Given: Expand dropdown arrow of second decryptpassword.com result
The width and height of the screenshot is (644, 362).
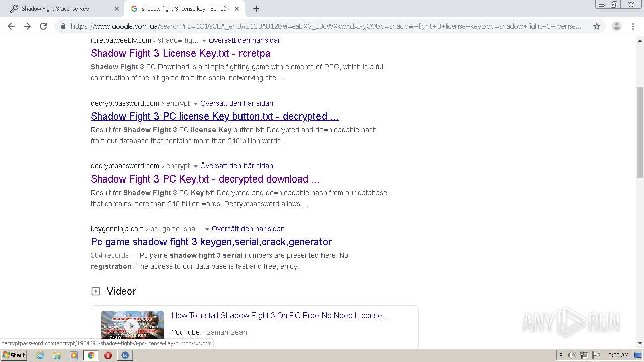Looking at the screenshot, I should pyautogui.click(x=196, y=166).
